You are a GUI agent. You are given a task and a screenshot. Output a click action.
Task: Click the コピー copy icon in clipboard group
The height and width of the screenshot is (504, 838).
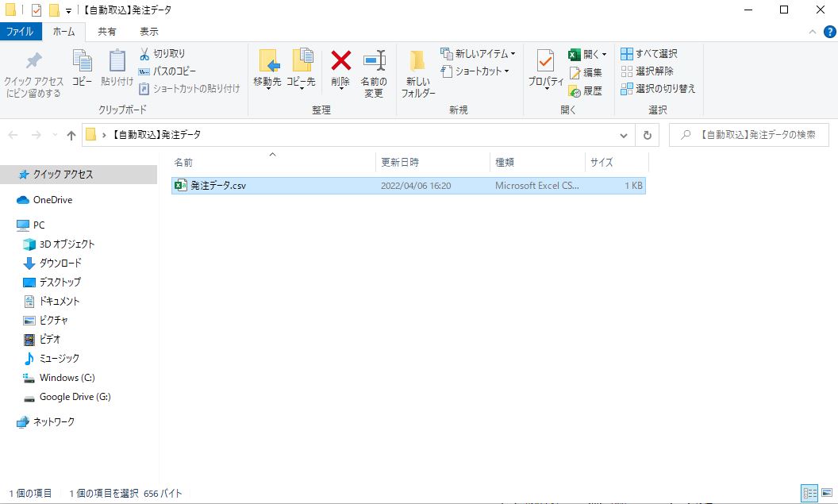[82, 62]
